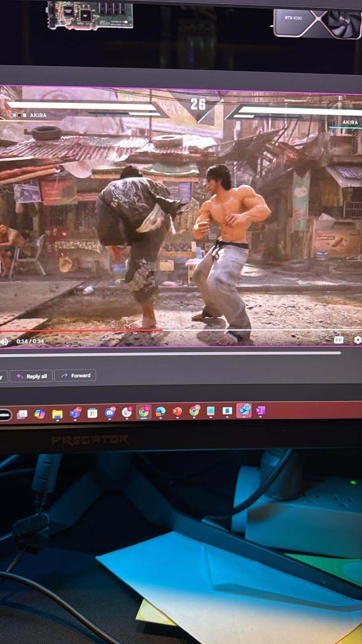Open Notepad from the taskbar
This screenshot has width=362, height=644.
coord(210,411)
